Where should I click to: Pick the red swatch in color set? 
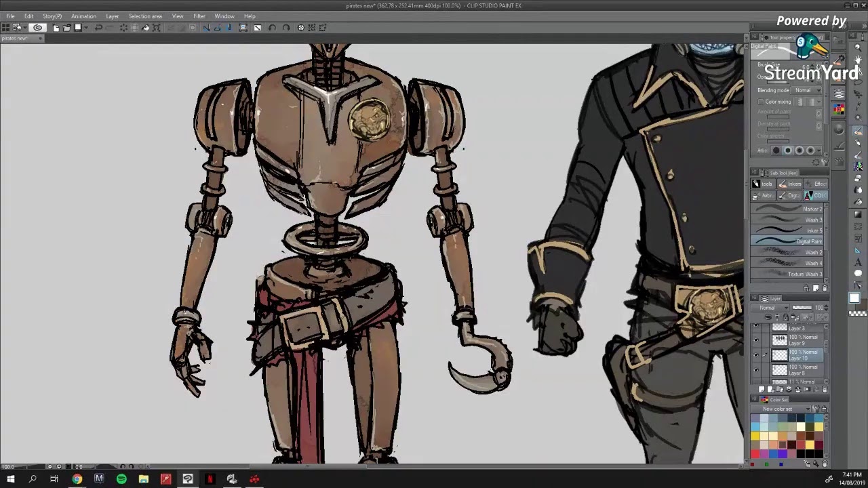coord(755,453)
